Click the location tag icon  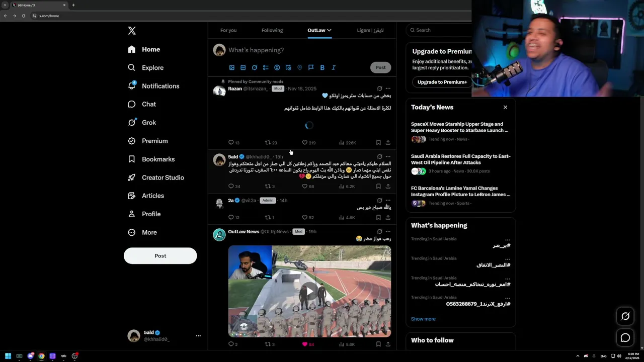coord(299,67)
